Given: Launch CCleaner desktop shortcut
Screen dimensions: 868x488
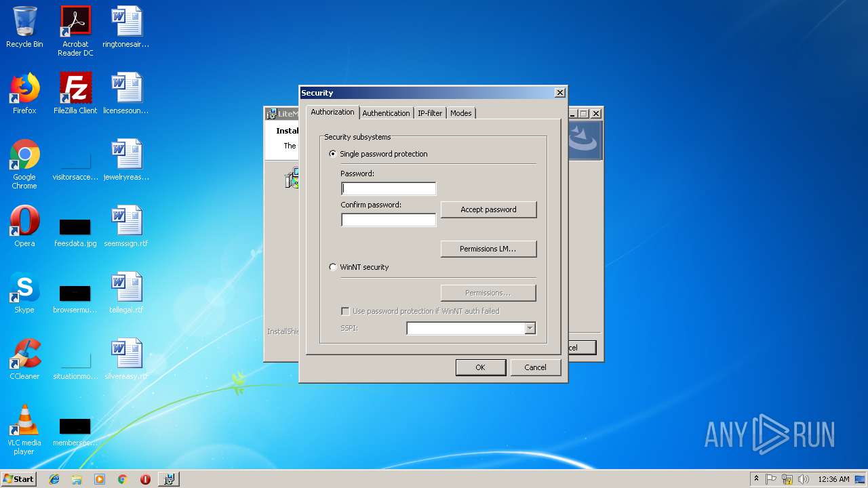Looking at the screenshot, I should pyautogui.click(x=24, y=359).
